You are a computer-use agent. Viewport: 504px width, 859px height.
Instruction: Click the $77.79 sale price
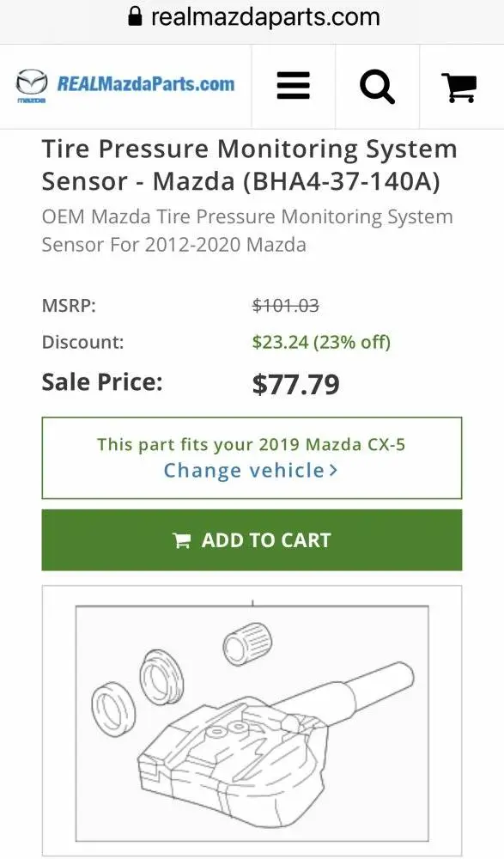tap(296, 384)
